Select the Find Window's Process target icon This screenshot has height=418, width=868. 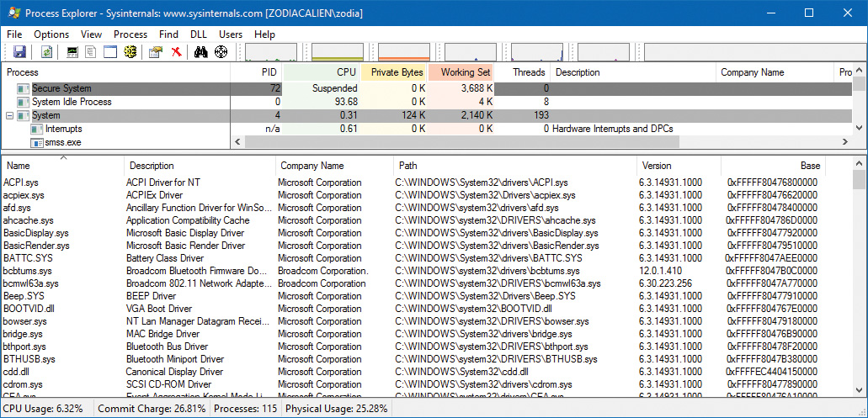pyautogui.click(x=221, y=52)
